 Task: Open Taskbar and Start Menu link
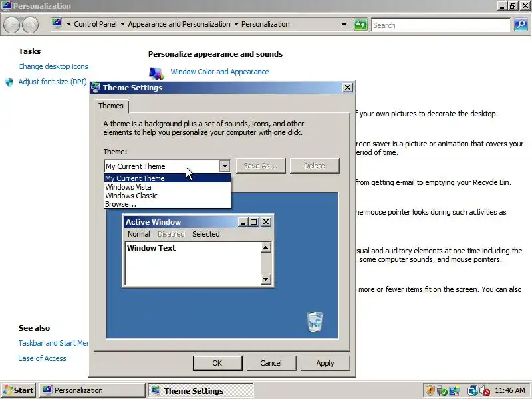pyautogui.click(x=53, y=343)
